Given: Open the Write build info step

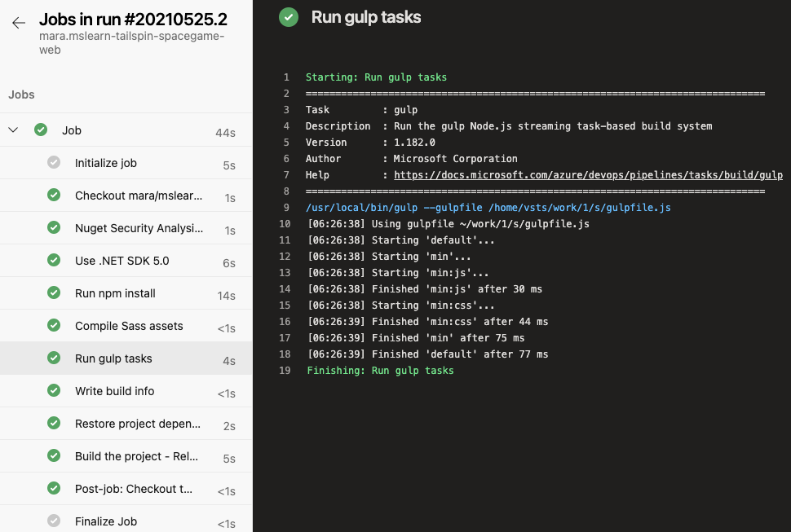Looking at the screenshot, I should coord(114,391).
